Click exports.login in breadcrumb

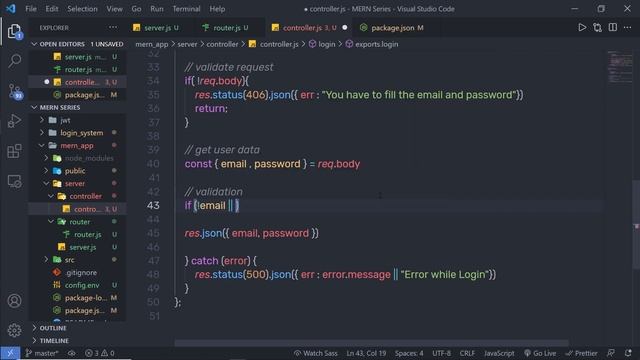pos(376,44)
